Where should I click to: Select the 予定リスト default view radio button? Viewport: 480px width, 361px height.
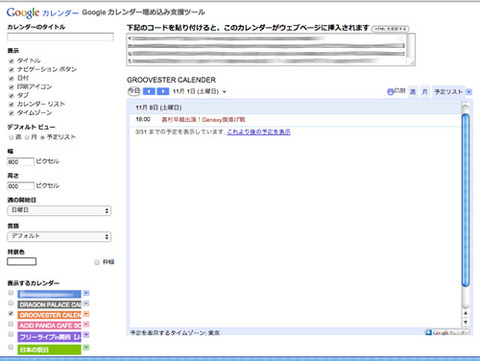coord(42,137)
